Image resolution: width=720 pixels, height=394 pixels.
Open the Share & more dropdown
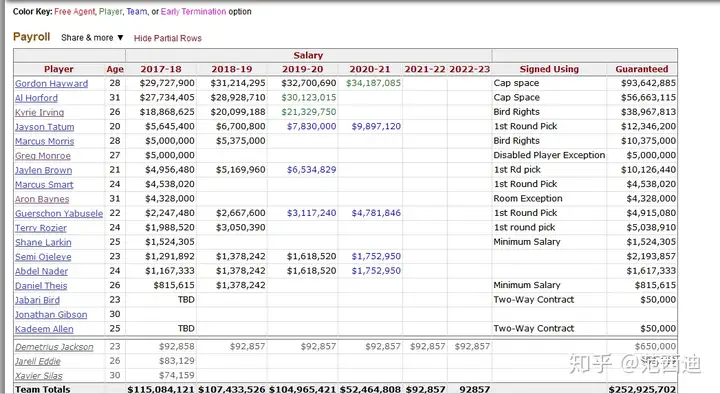[x=92, y=38]
